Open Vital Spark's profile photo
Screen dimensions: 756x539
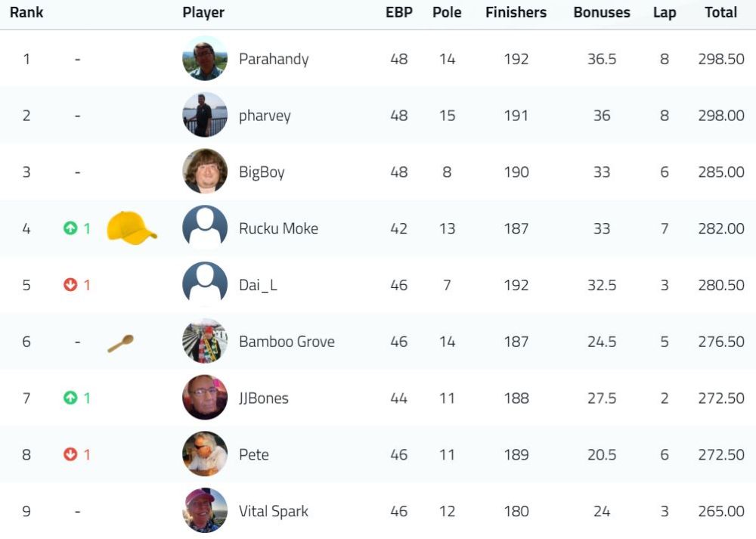point(205,510)
